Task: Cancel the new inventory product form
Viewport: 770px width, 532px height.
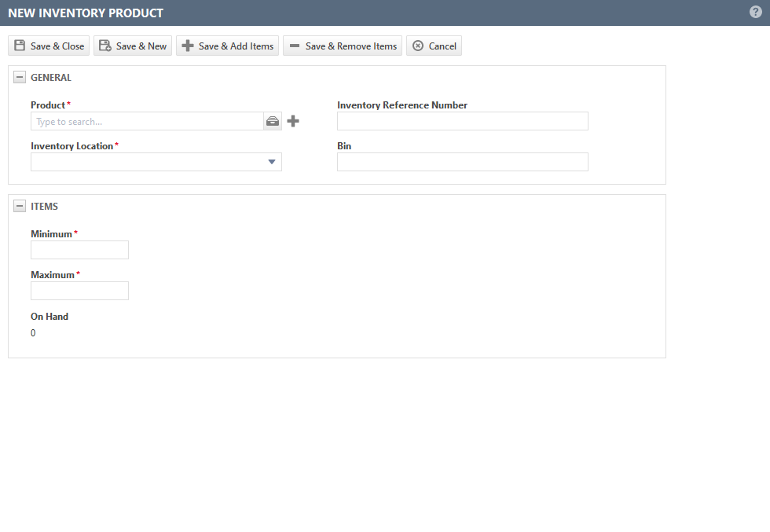Action: pos(434,46)
